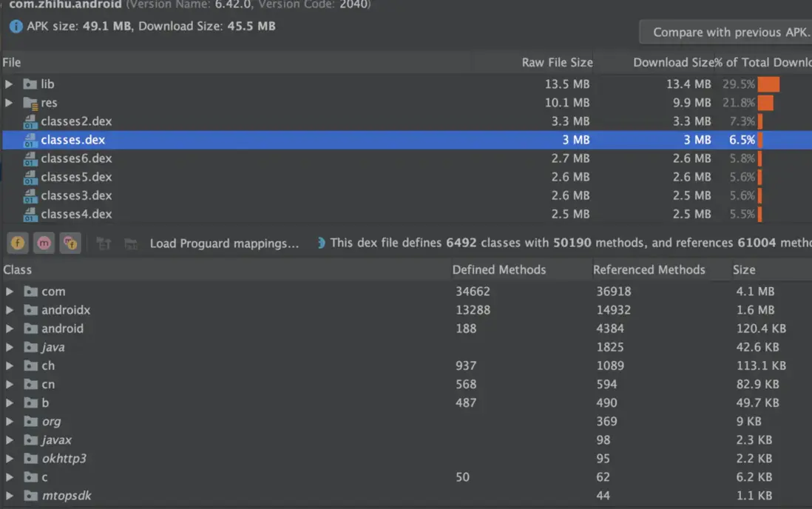
Task: Expand the android package node
Action: click(9, 328)
